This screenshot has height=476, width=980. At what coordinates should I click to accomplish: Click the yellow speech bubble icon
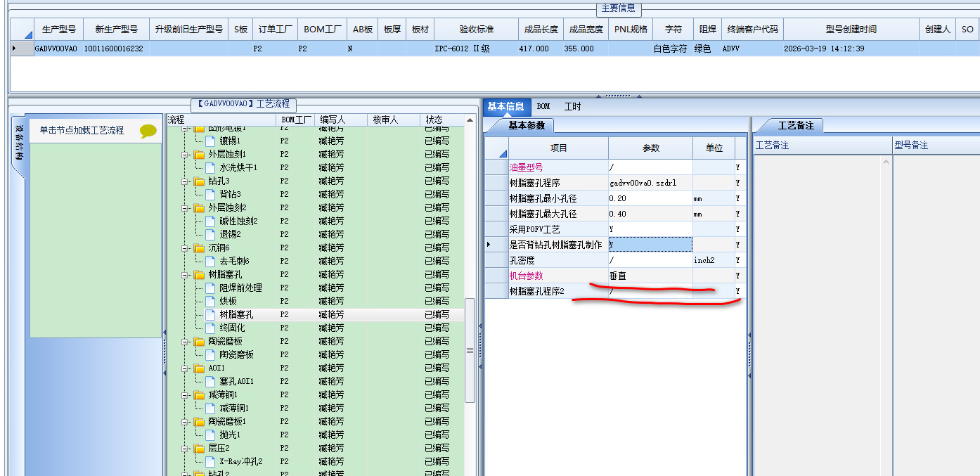[148, 131]
